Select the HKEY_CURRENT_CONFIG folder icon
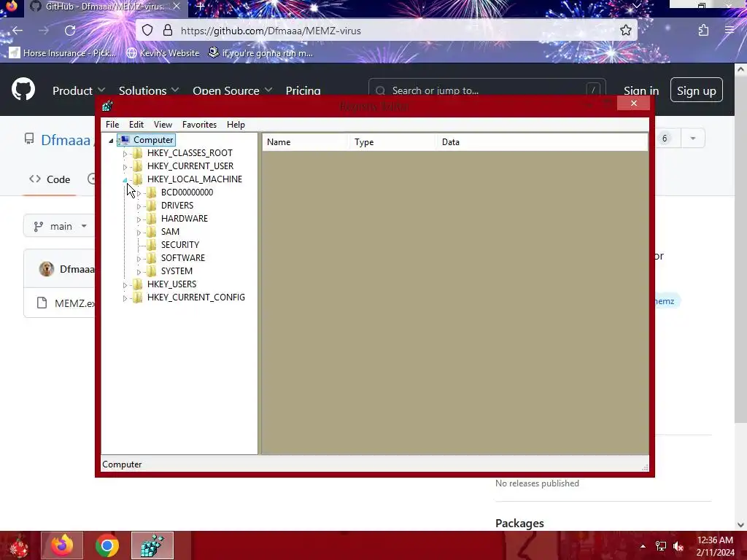747x560 pixels. click(x=138, y=297)
